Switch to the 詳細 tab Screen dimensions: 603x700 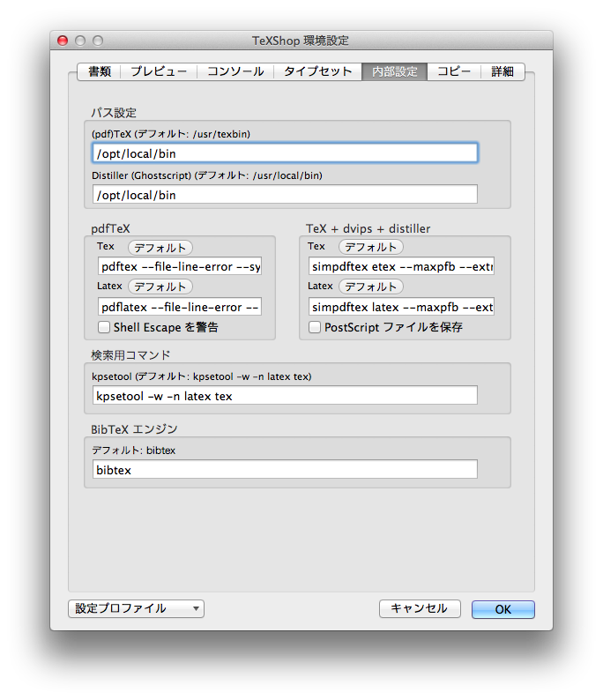click(502, 72)
